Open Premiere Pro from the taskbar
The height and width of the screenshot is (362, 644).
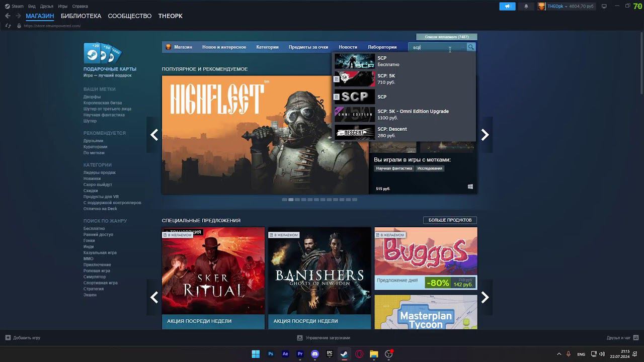[300, 354]
